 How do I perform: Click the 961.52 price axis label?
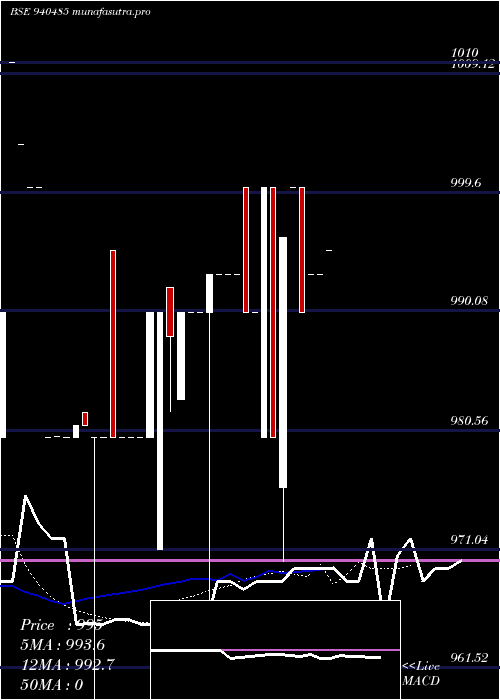point(469,658)
